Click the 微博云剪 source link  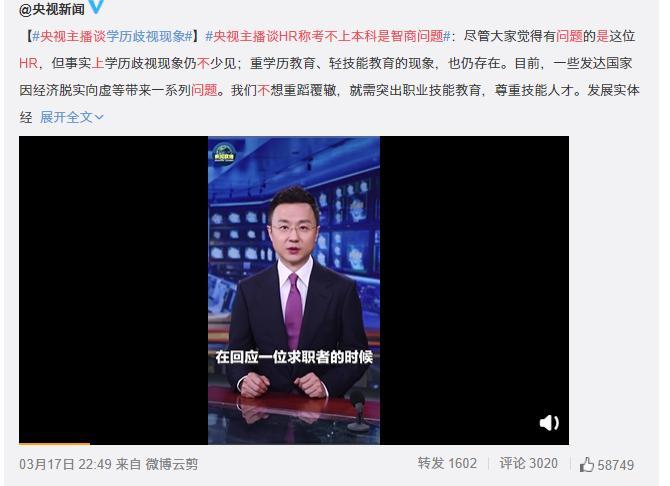(x=172, y=464)
